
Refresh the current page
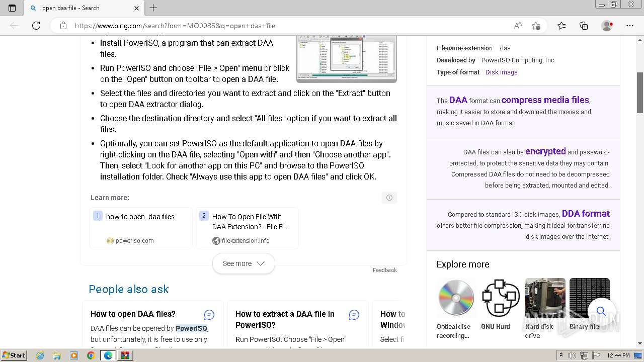click(36, 26)
